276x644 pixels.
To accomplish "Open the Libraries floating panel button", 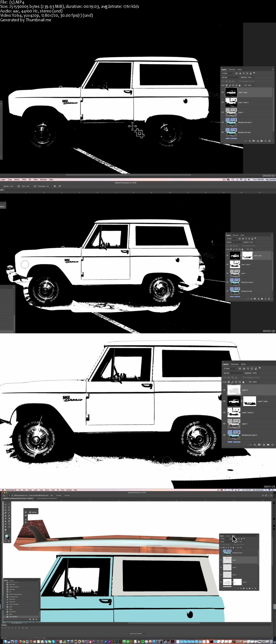I will tap(33, 512).
